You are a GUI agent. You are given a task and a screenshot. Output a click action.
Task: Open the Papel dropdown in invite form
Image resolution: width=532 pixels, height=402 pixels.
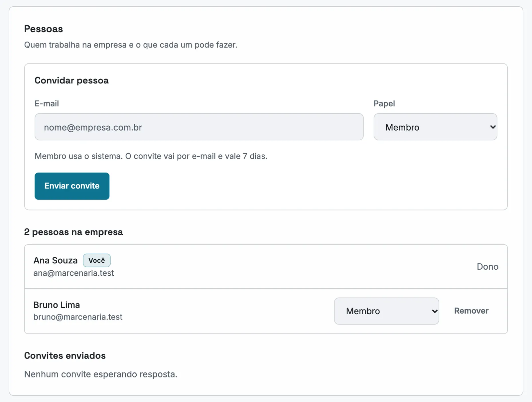tap(435, 127)
